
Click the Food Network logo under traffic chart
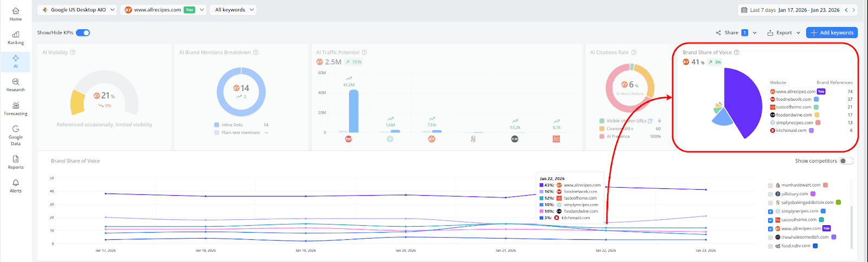click(348, 139)
